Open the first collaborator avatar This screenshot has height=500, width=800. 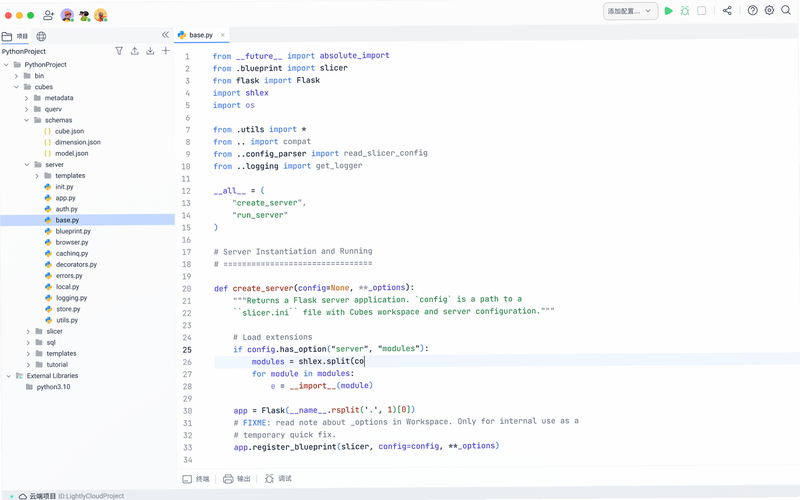pos(67,15)
